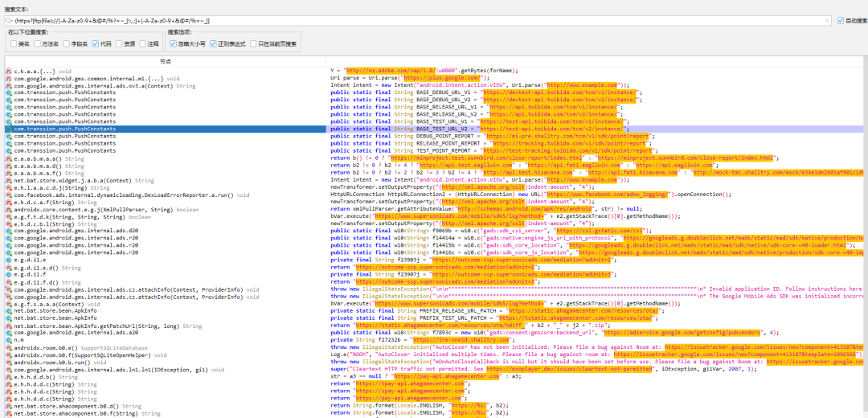
Task: Open search history dropdown magnifier in search field
Action: point(10,20)
